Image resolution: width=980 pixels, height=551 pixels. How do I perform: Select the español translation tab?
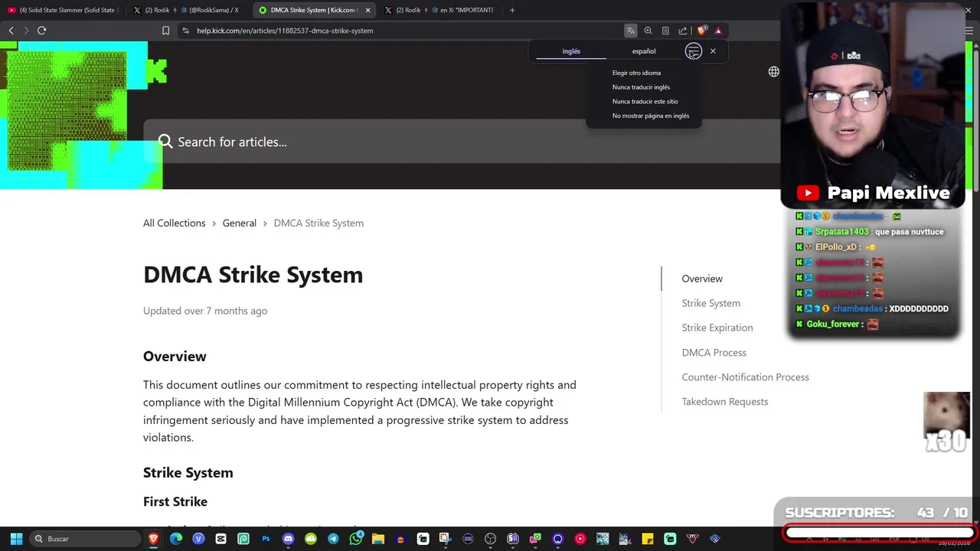coord(644,51)
